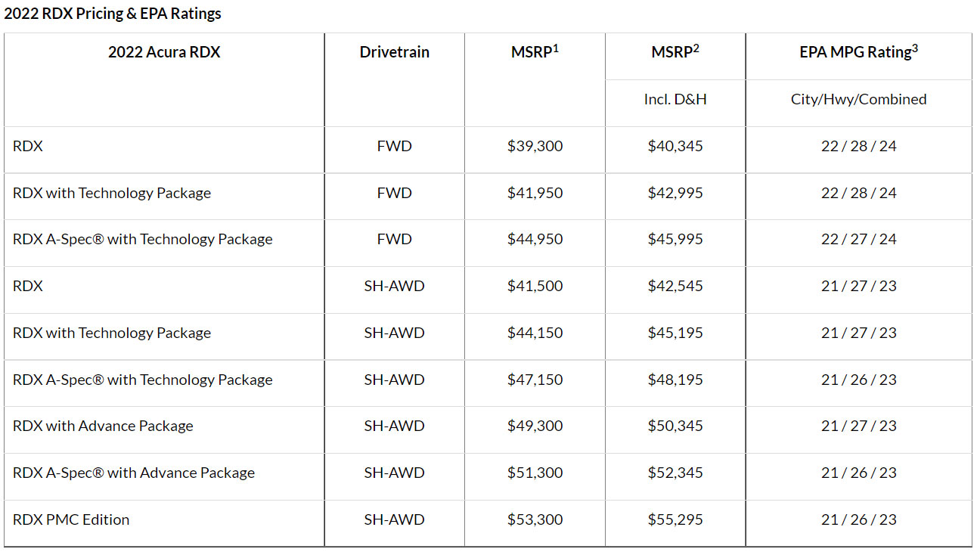This screenshot has width=980, height=555.
Task: Select the $52,345 A-Spec Advance price
Action: coord(675,473)
